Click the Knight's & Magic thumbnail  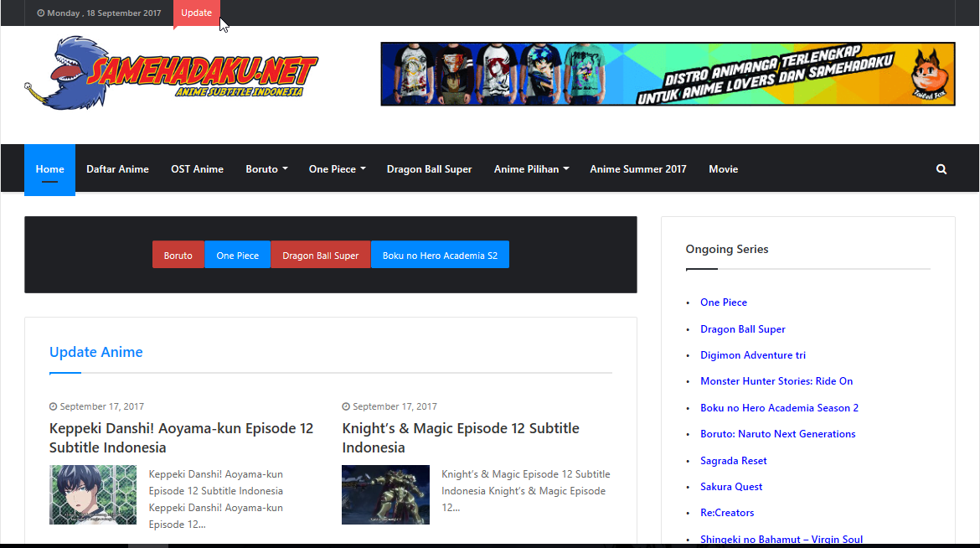(x=385, y=495)
